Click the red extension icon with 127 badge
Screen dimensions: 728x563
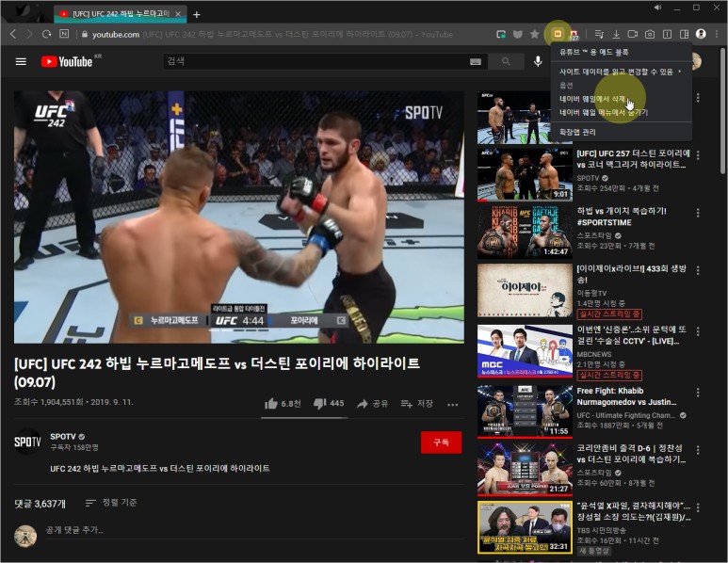click(x=574, y=34)
